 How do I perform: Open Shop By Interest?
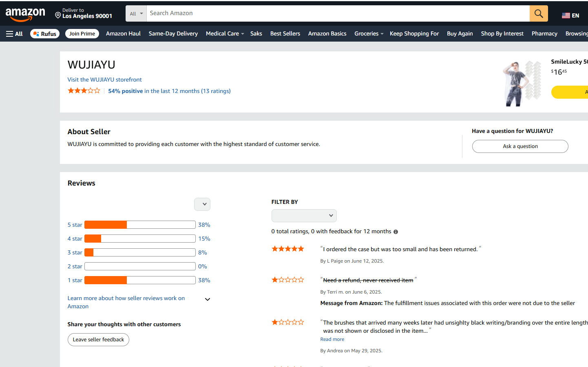(x=502, y=33)
